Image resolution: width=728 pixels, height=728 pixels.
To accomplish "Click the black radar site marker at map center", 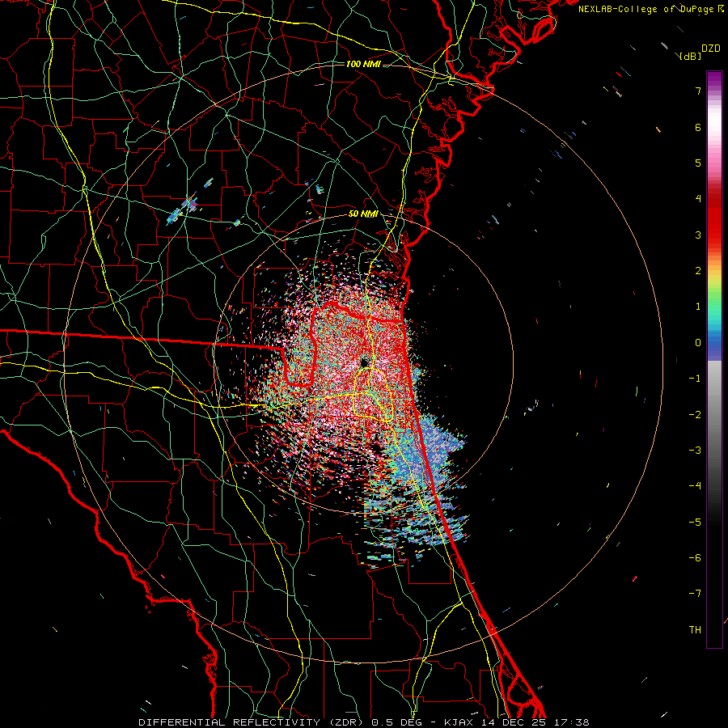I will pos(365,362).
